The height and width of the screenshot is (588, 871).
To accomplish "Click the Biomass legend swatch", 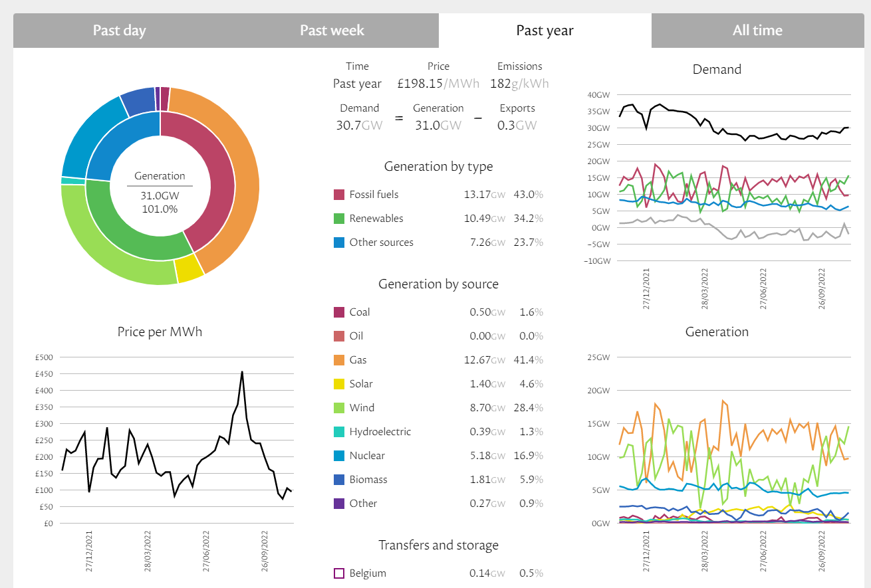I will pyautogui.click(x=339, y=480).
